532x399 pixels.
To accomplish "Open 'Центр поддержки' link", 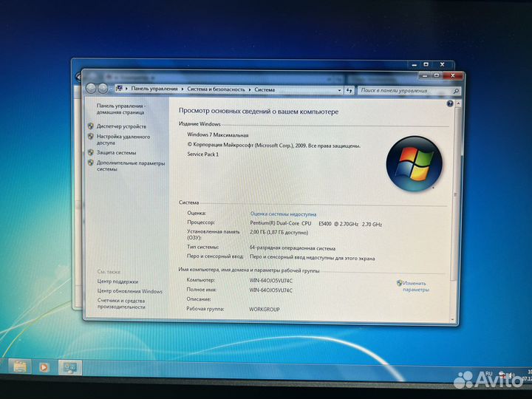I will pyautogui.click(x=117, y=282).
